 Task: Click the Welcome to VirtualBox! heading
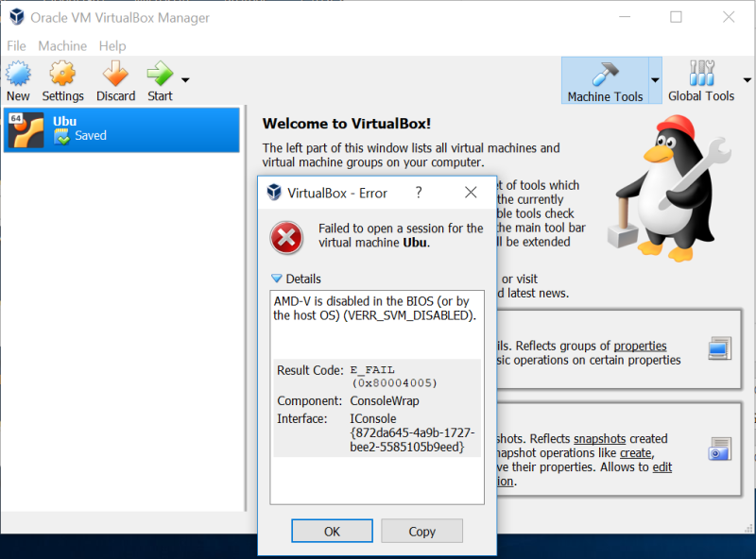pos(347,124)
